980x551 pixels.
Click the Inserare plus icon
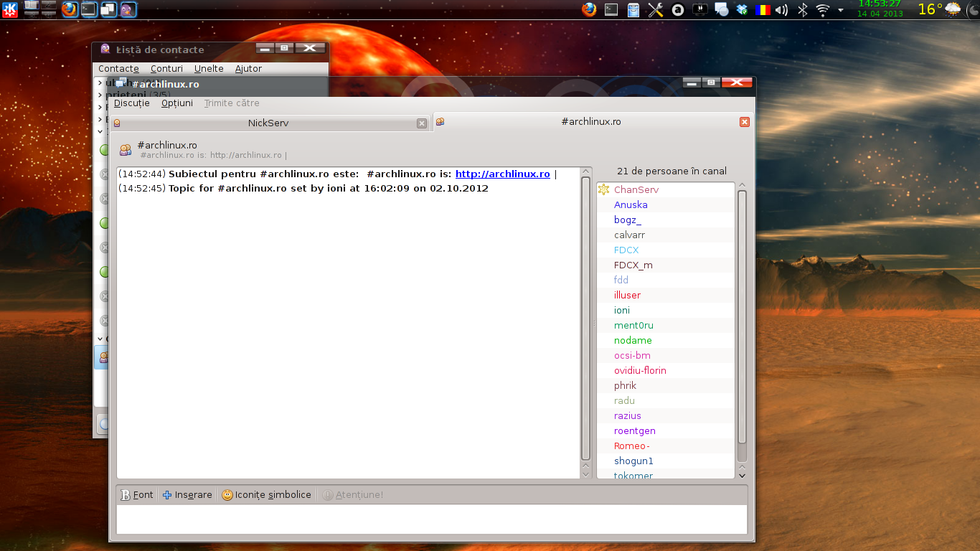pyautogui.click(x=166, y=494)
